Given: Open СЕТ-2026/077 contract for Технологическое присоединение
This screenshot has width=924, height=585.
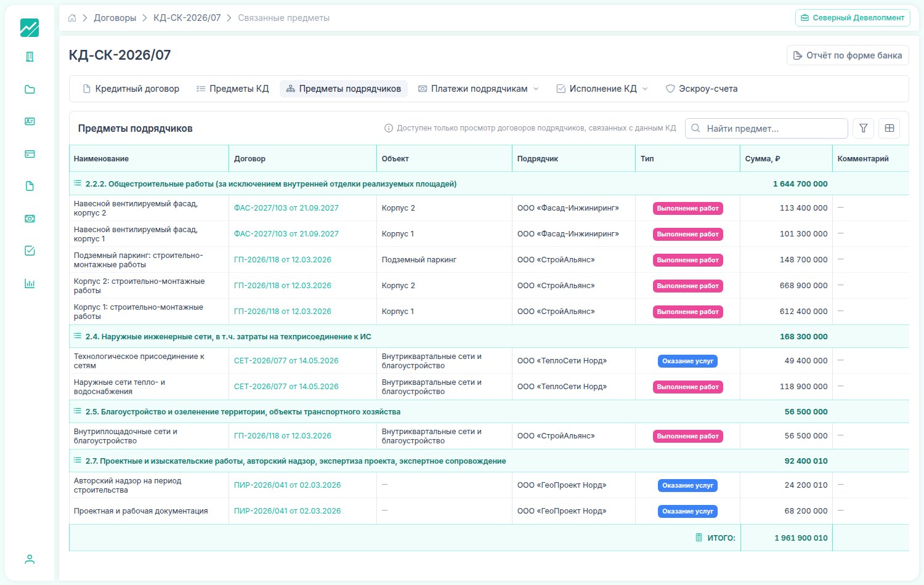Looking at the screenshot, I should [x=286, y=361].
